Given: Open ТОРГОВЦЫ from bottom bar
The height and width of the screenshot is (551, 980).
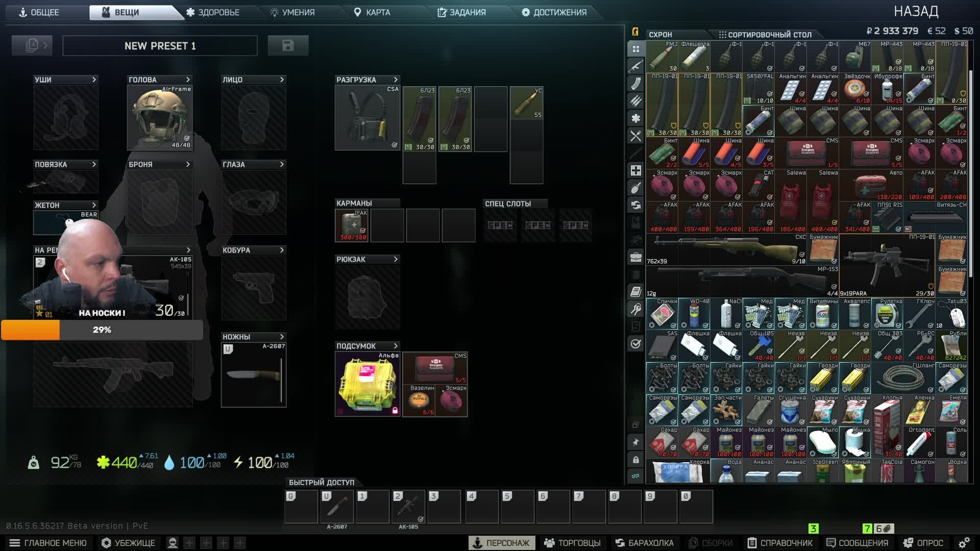Looking at the screenshot, I should tap(572, 543).
